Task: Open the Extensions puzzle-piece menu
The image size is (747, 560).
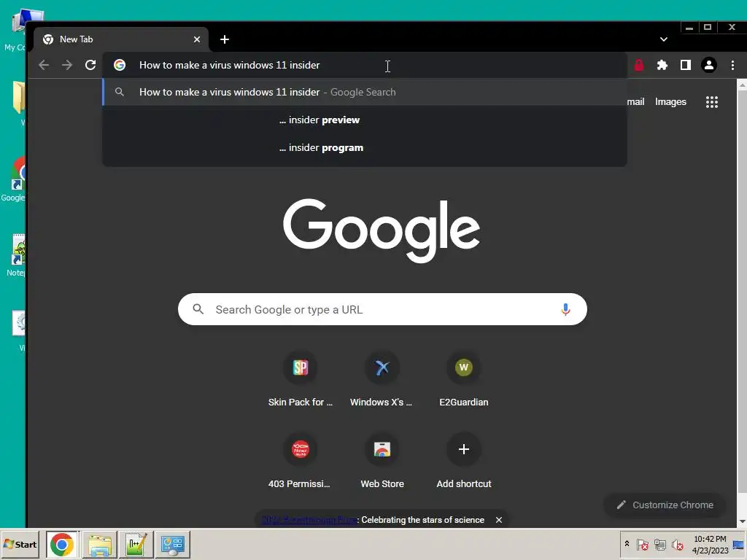Action: click(662, 65)
